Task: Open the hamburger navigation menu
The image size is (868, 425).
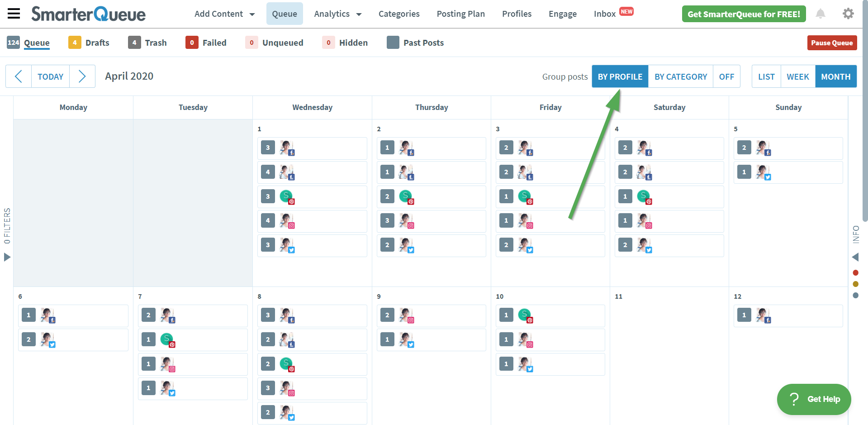Action: pos(14,14)
